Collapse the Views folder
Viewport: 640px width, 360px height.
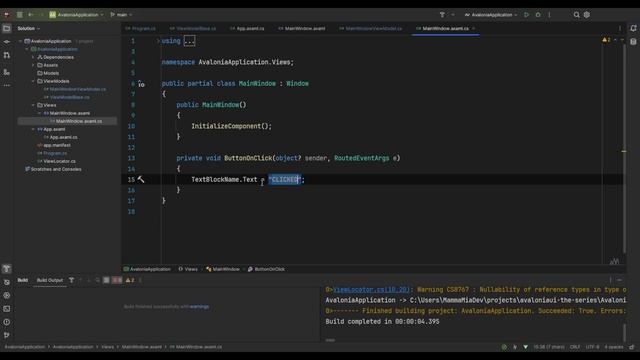(33, 105)
